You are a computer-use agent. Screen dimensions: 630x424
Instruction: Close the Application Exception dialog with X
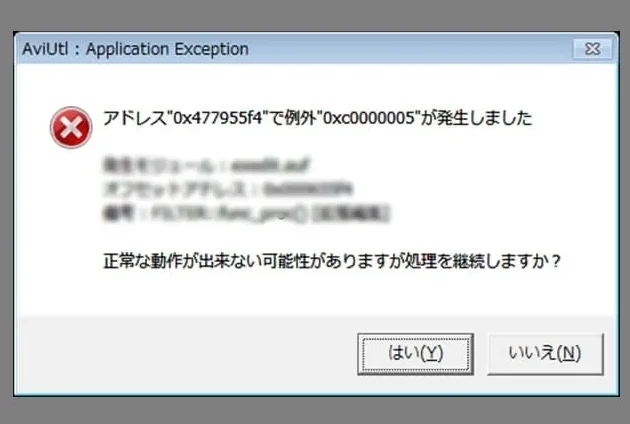tap(593, 49)
